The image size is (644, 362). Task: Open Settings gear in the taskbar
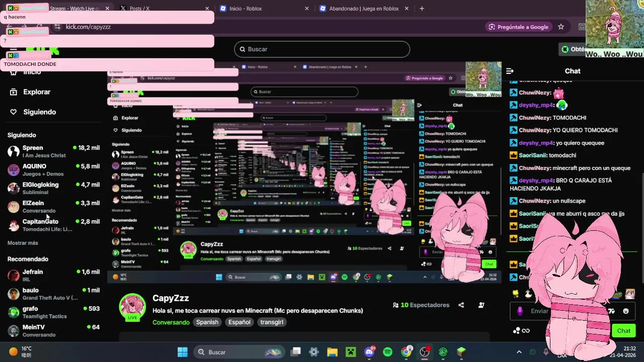(314, 352)
